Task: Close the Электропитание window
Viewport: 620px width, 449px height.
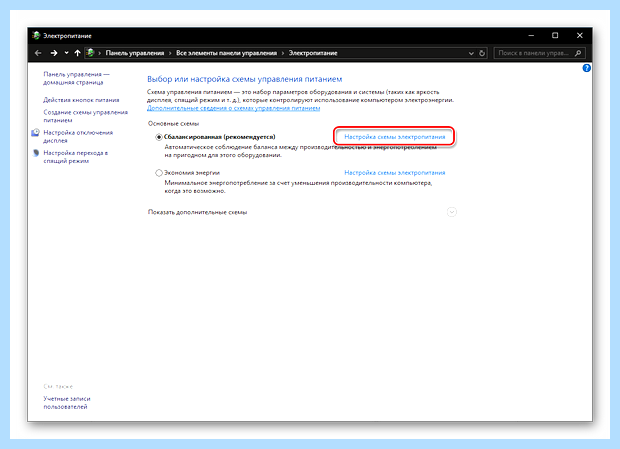Action: 580,36
